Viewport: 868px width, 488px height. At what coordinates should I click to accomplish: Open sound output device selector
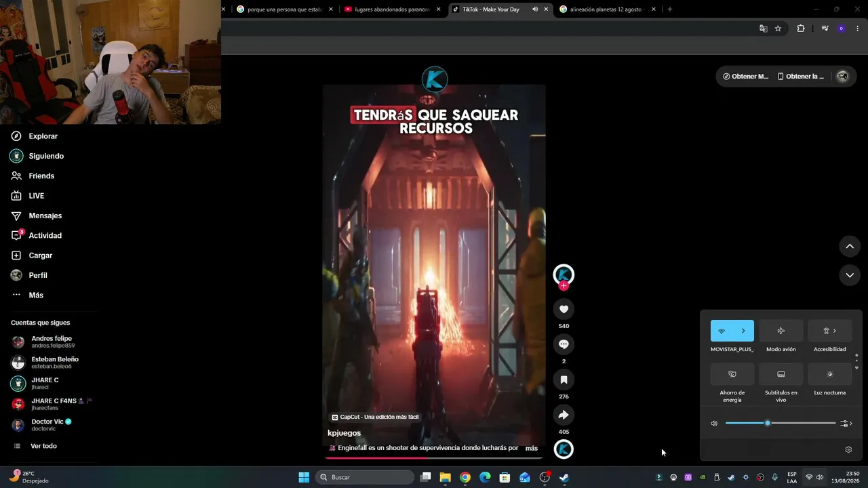tap(846, 424)
